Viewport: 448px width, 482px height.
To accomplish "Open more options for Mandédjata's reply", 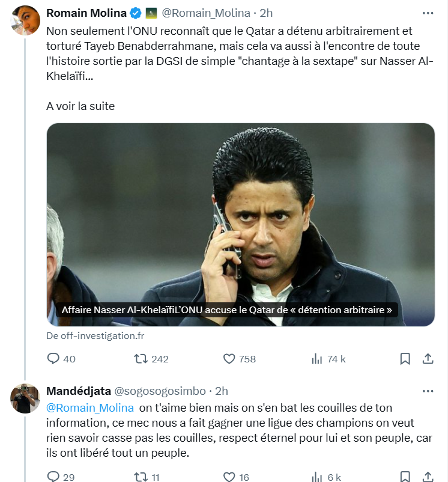I will tap(428, 391).
